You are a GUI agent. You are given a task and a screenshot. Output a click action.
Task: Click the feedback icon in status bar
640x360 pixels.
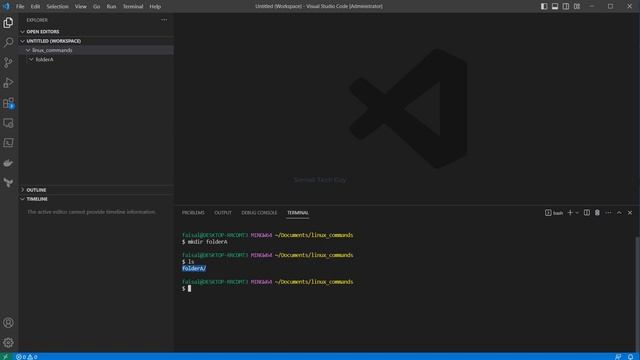[x=618, y=356]
